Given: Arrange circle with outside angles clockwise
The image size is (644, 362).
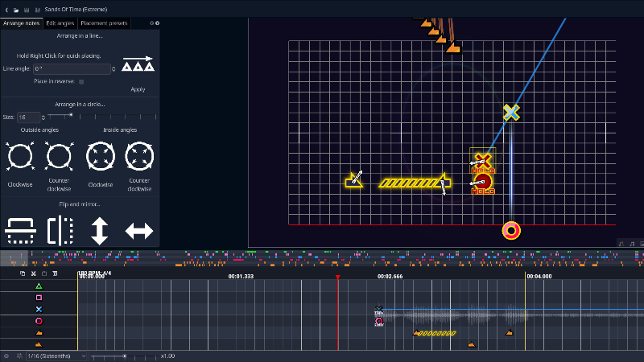Looking at the screenshot, I should click(20, 156).
